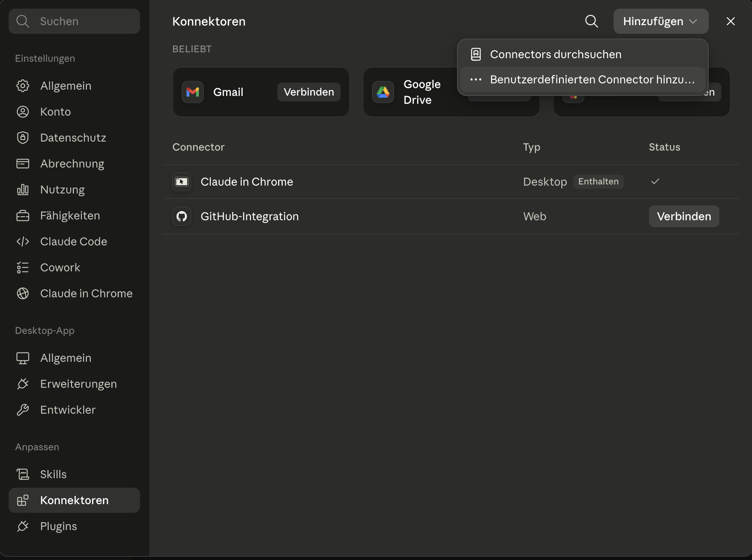Click the Claude in Chrome connector row name
Screen dimensions: 752x560
pyautogui.click(x=247, y=182)
